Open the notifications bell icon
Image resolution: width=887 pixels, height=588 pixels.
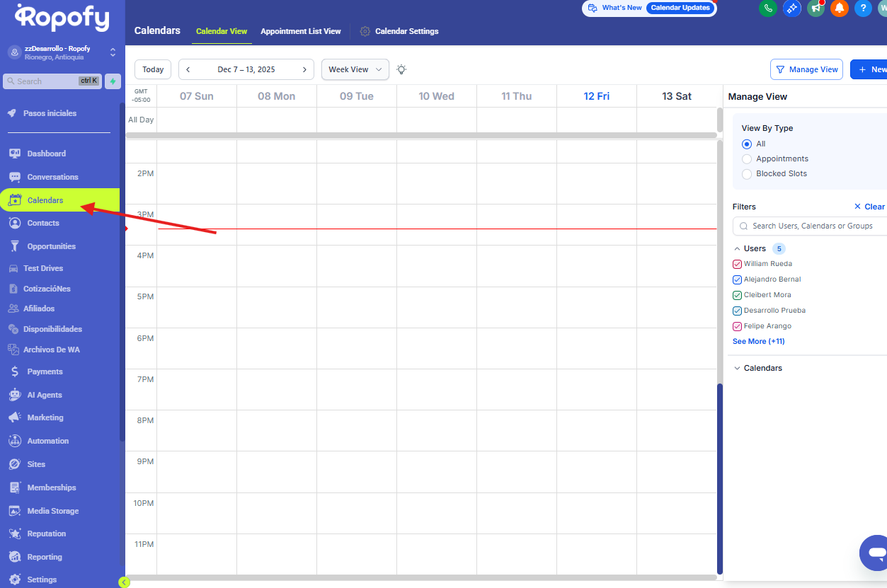(x=839, y=8)
